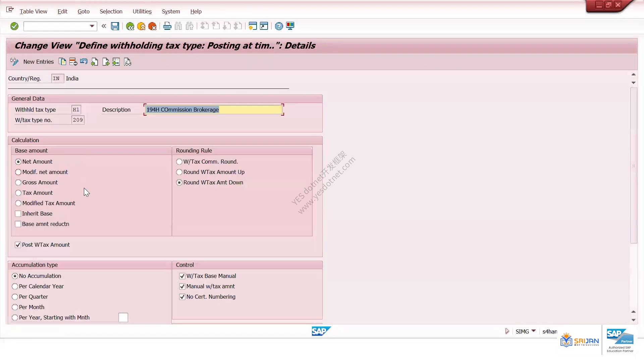Click the blue Help question mark icon

coord(279,26)
